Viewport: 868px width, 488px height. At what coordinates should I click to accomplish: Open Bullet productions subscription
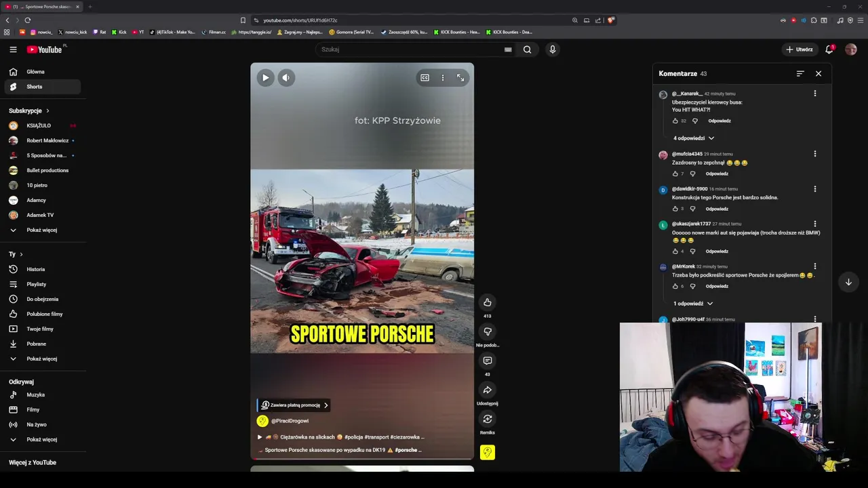(x=43, y=170)
